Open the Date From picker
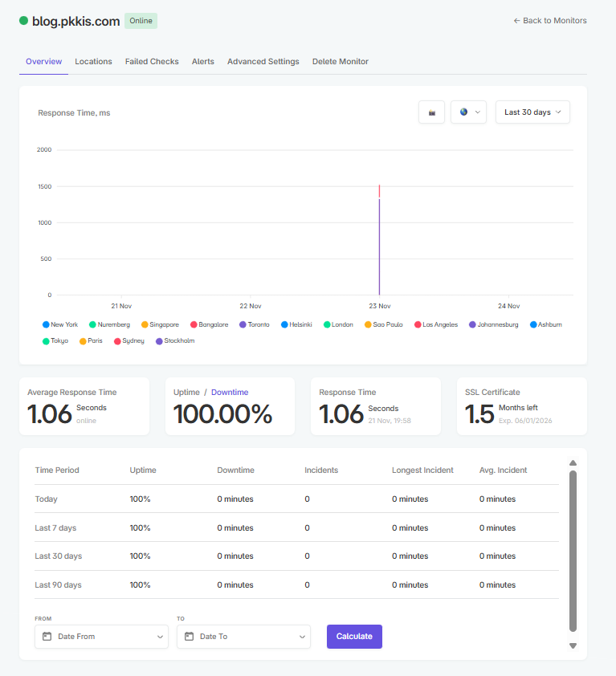616x676 pixels. click(101, 637)
